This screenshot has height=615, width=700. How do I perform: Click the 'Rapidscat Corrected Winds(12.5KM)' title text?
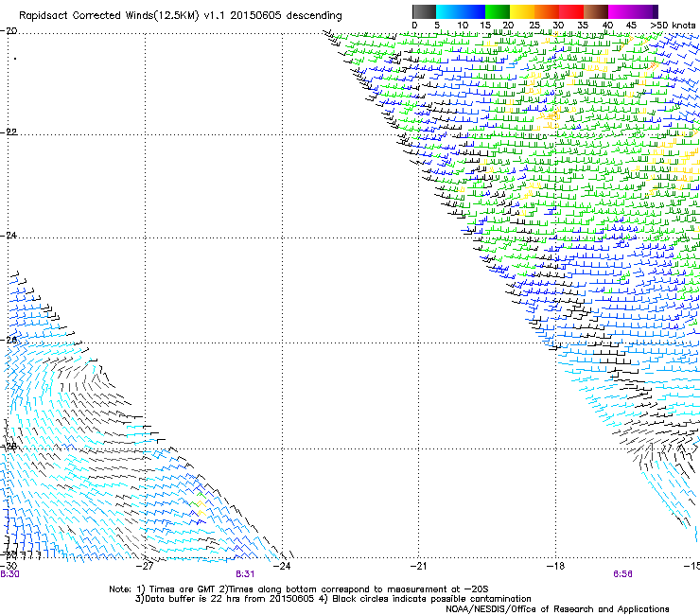coord(109,16)
